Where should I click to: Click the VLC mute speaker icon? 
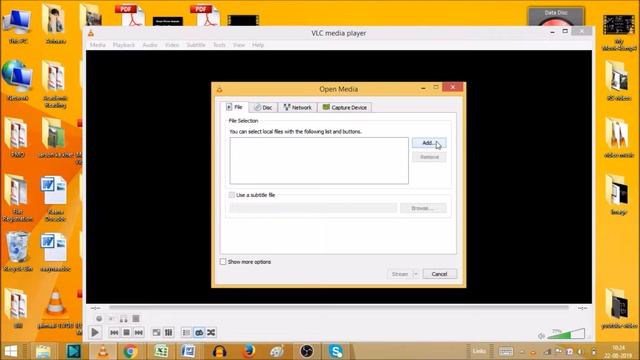coord(541,336)
